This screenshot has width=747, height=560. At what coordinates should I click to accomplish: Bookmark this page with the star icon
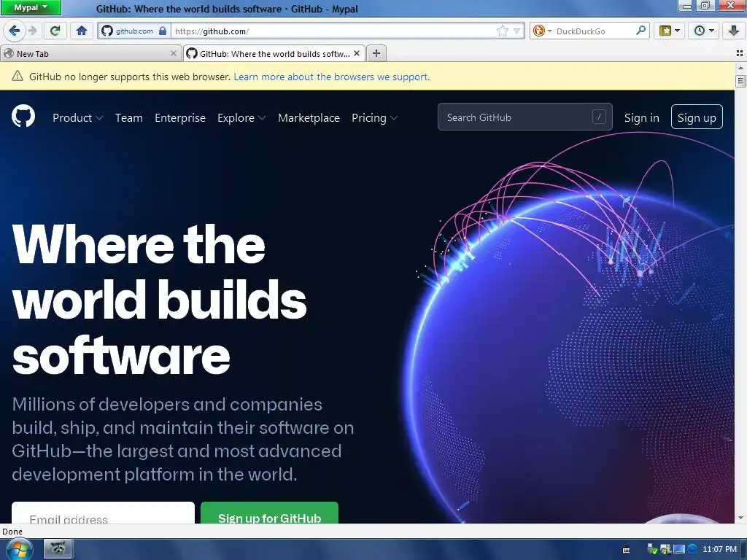click(x=502, y=31)
